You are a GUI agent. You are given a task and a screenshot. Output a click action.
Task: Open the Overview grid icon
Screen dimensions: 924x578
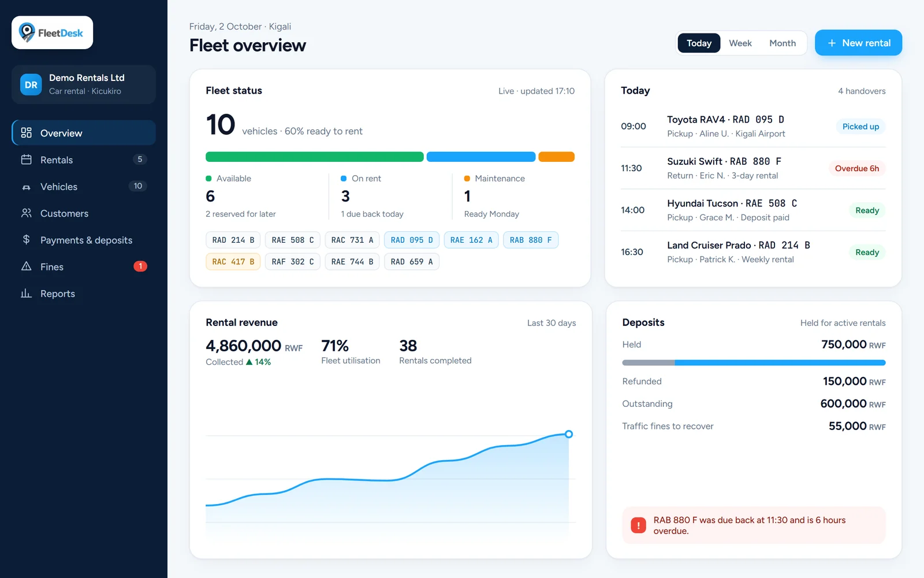click(26, 133)
